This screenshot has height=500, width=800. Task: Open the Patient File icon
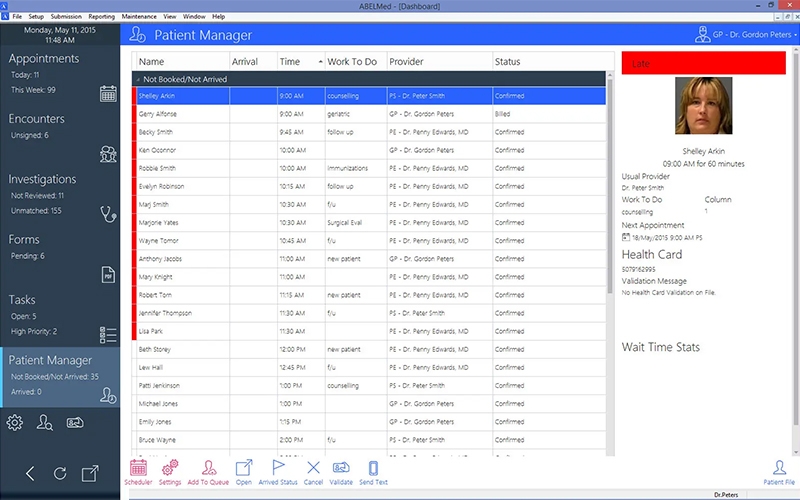coord(779,471)
